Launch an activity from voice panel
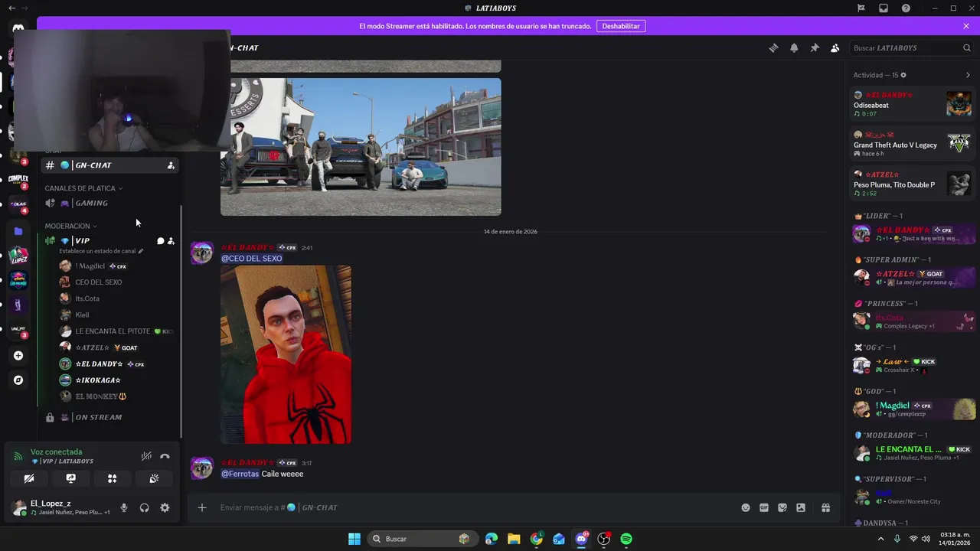This screenshot has height=551, width=980. (112, 478)
